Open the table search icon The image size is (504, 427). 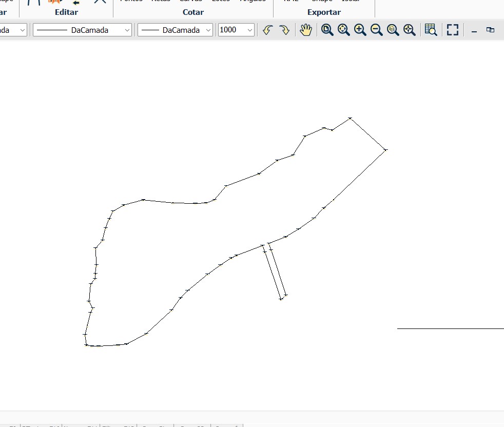pos(431,30)
